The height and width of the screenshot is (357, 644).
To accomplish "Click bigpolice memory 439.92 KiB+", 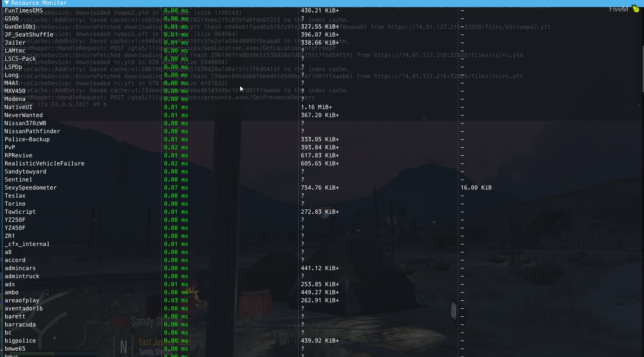I will pyautogui.click(x=320, y=341).
